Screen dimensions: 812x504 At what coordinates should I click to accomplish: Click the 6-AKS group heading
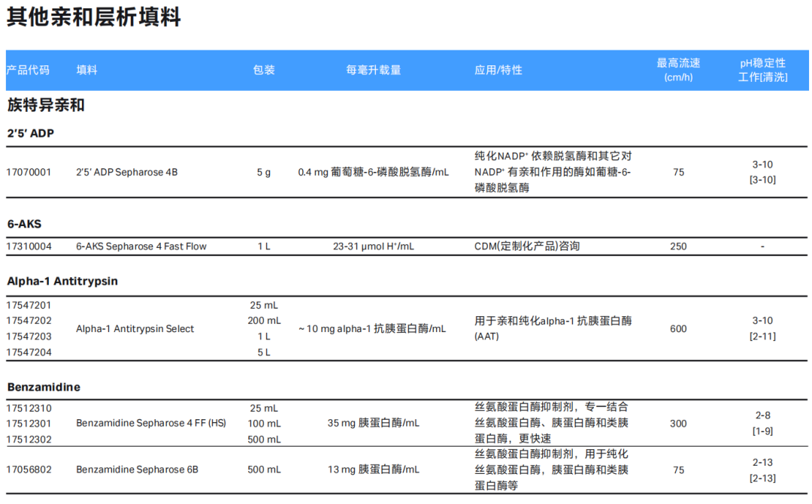coord(24,224)
